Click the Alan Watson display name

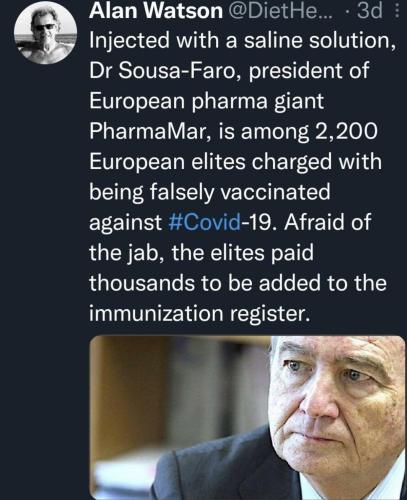(x=156, y=10)
